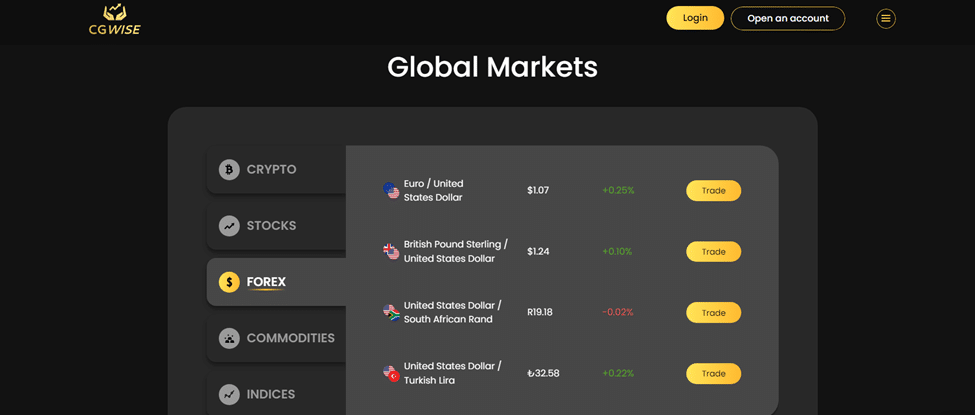
Task: Open the Commodities tab
Action: click(290, 338)
